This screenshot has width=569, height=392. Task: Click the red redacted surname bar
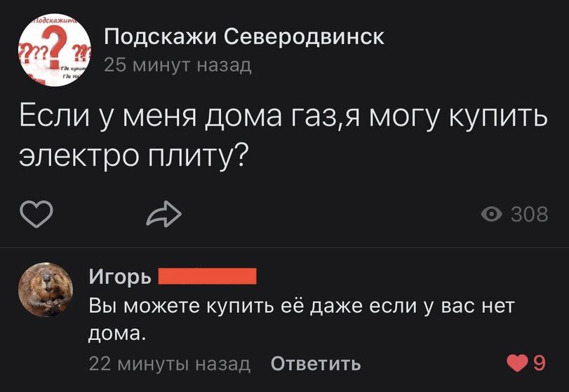pos(207,276)
